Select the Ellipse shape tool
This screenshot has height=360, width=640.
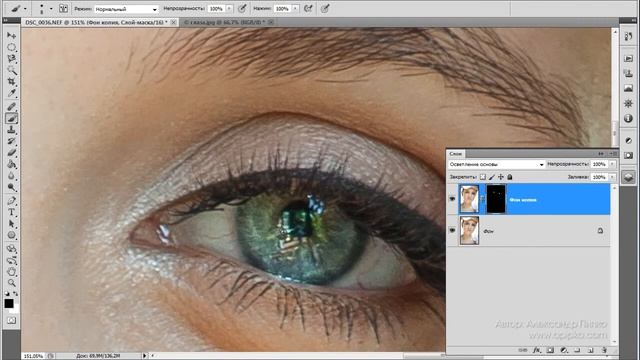[11, 235]
